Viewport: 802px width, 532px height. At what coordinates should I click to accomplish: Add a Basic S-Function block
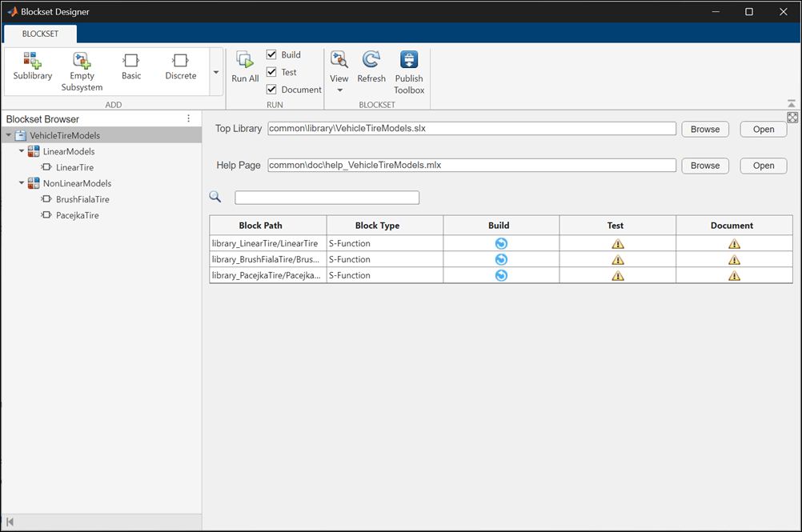tap(131, 61)
